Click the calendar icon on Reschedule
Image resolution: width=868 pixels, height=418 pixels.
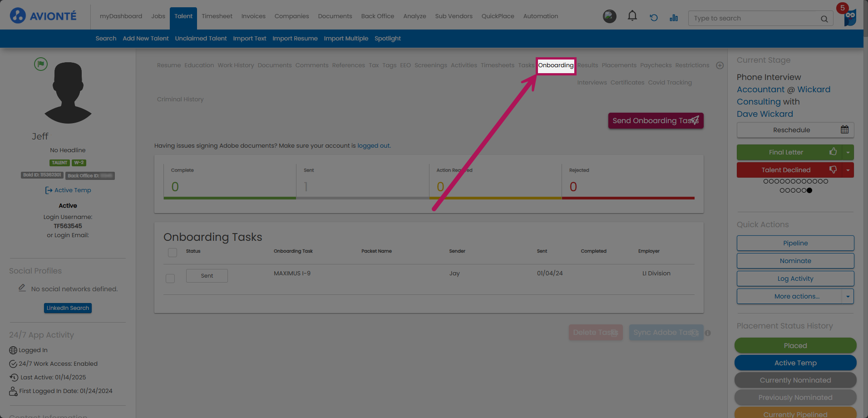844,129
